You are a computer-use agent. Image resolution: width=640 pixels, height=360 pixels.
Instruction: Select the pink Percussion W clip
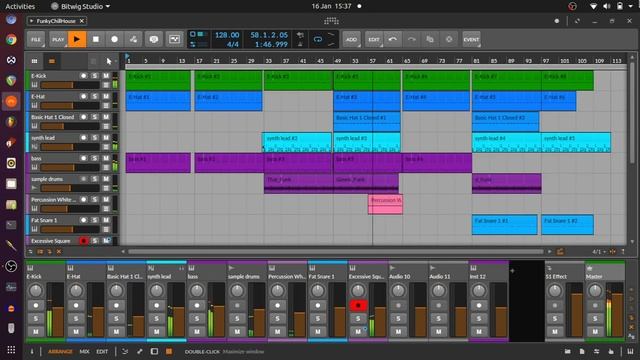click(x=385, y=204)
